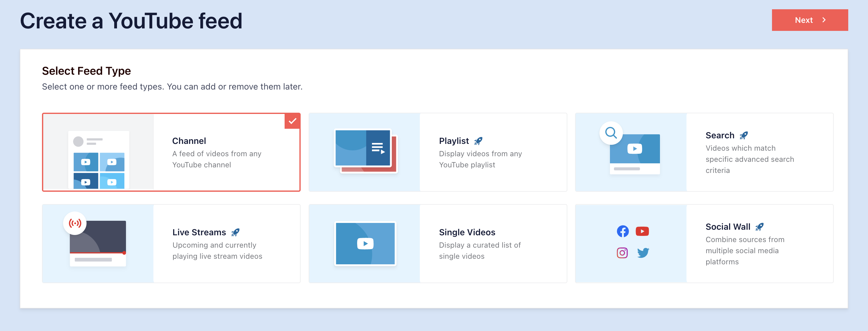Click the Twitter bird icon on Social Wall card

pos(643,253)
